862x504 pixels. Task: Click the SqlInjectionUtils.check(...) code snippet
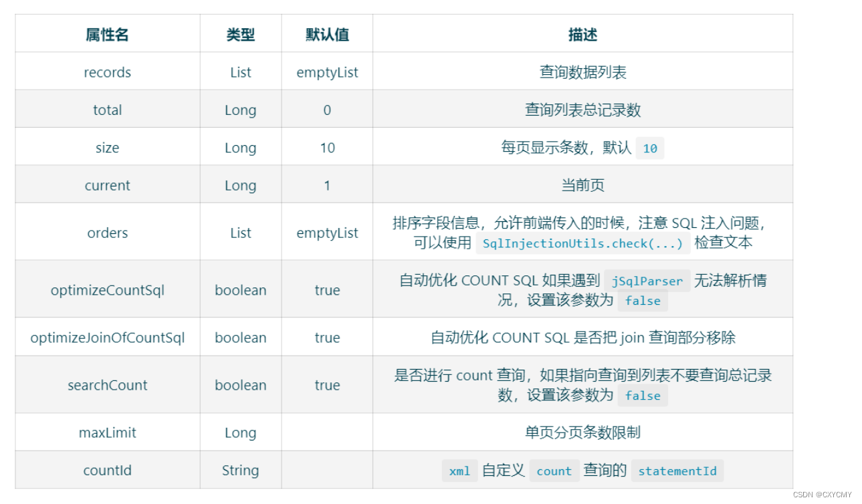point(582,243)
